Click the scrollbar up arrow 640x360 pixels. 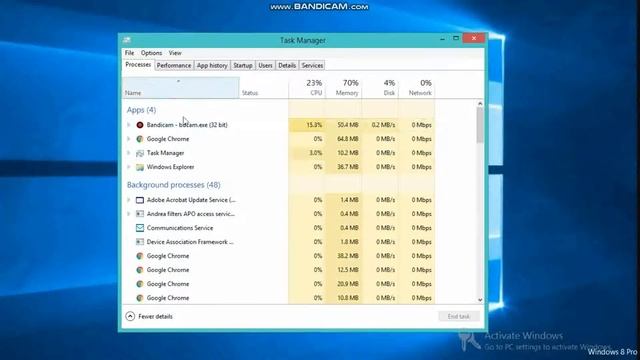pos(480,104)
